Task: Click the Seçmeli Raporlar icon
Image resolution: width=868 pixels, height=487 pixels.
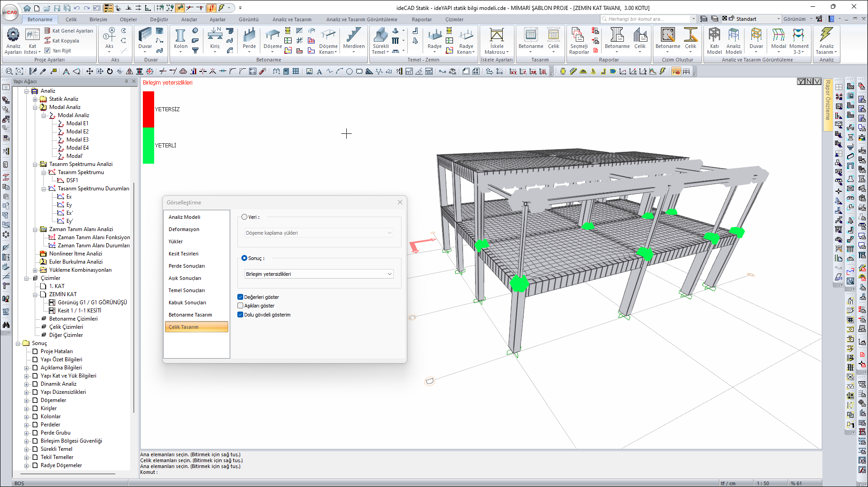Action: tap(578, 35)
